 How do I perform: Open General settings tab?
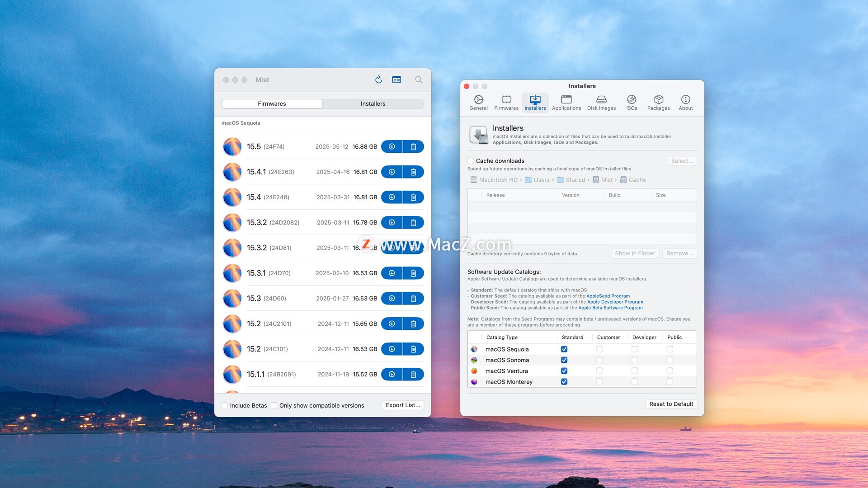[x=478, y=103]
